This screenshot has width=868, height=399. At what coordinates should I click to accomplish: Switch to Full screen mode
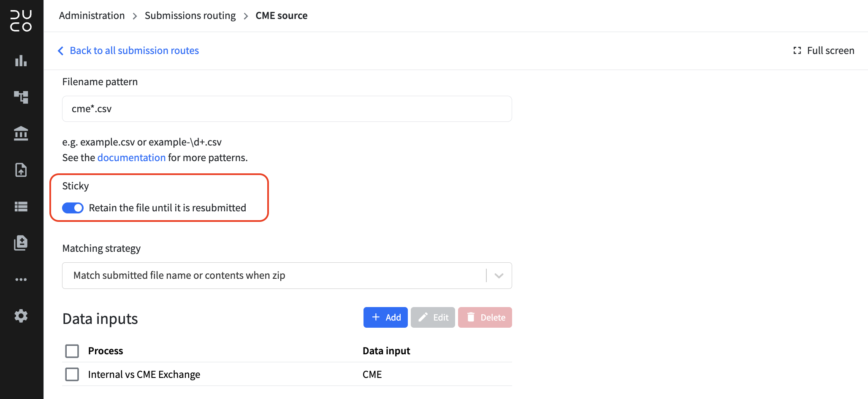[823, 51]
